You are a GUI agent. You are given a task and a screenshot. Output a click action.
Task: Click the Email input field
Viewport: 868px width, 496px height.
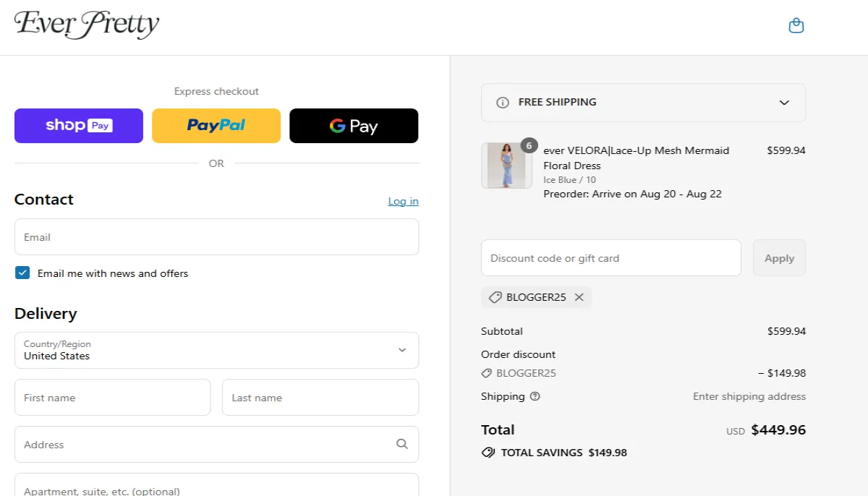coord(216,236)
